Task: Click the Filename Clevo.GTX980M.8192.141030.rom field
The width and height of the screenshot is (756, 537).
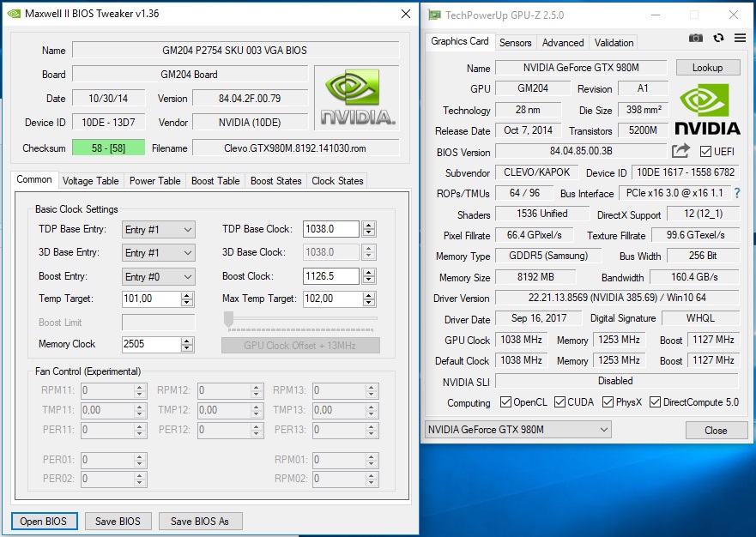Action: (x=295, y=148)
